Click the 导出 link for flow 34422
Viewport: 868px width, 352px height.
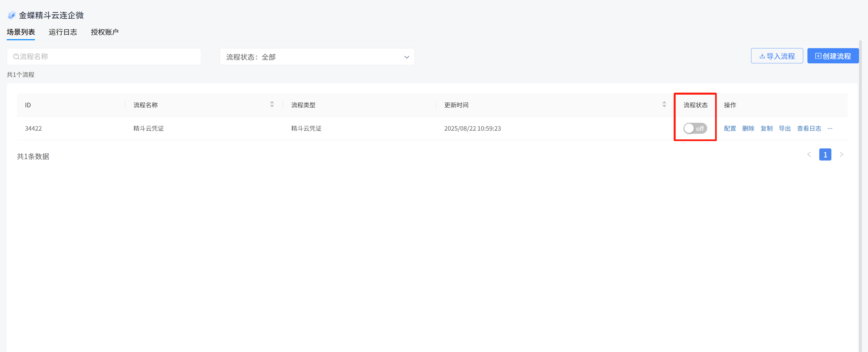[784, 128]
